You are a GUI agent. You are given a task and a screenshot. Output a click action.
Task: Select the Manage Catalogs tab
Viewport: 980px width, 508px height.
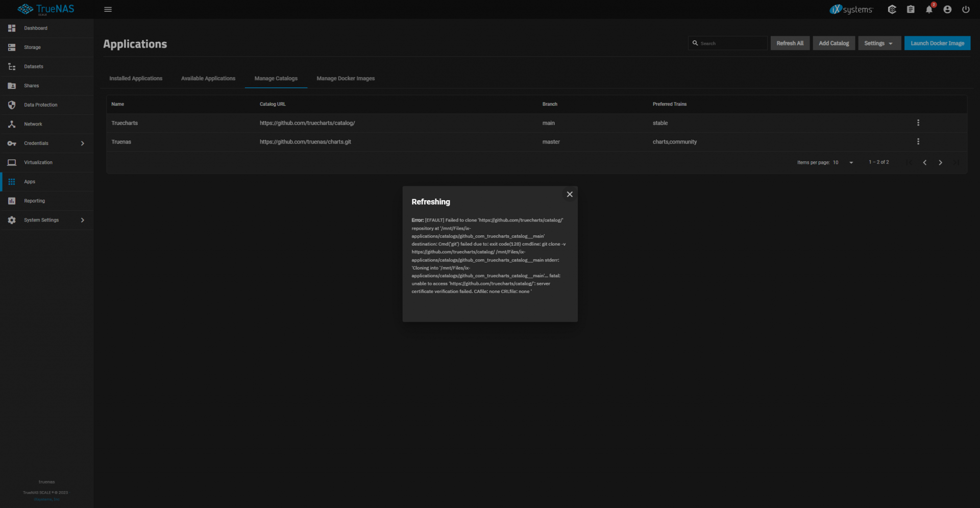click(276, 79)
